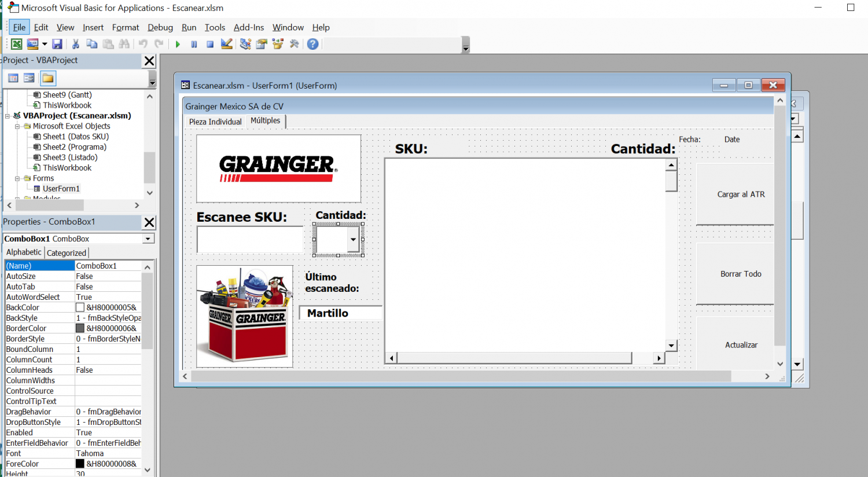This screenshot has height=477, width=868.
Task: Open the Project Explorer icon
Action: point(245,44)
